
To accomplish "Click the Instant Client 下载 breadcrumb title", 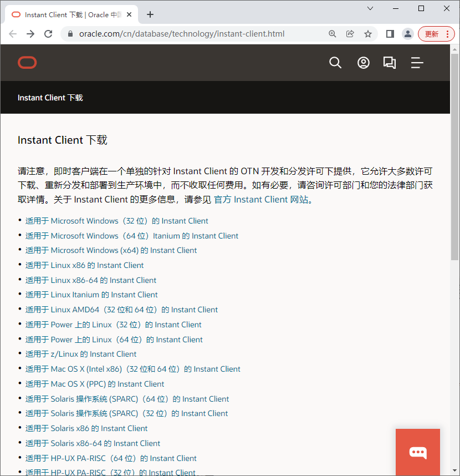I will coord(50,98).
